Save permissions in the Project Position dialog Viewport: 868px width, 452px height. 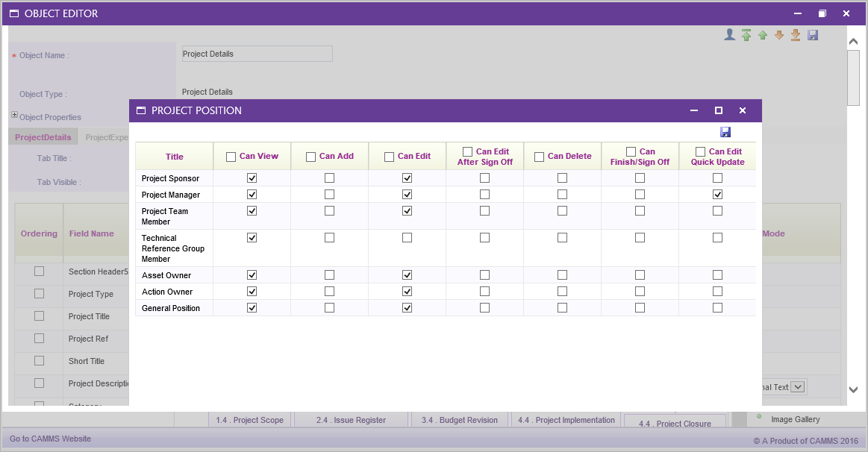[x=725, y=132]
